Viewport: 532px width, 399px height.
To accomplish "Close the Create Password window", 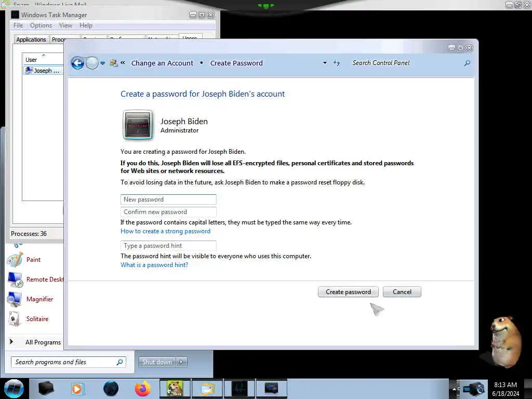I will pos(470,48).
